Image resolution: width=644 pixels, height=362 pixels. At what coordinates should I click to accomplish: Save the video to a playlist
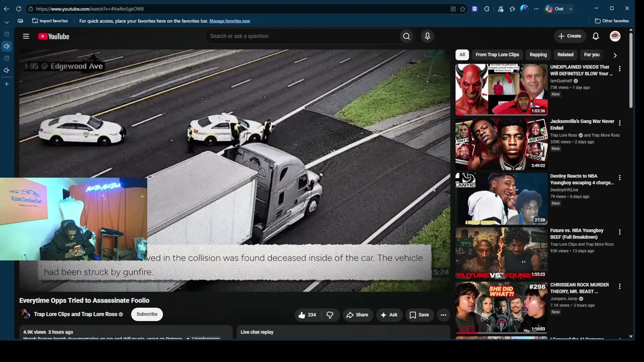coord(419,315)
